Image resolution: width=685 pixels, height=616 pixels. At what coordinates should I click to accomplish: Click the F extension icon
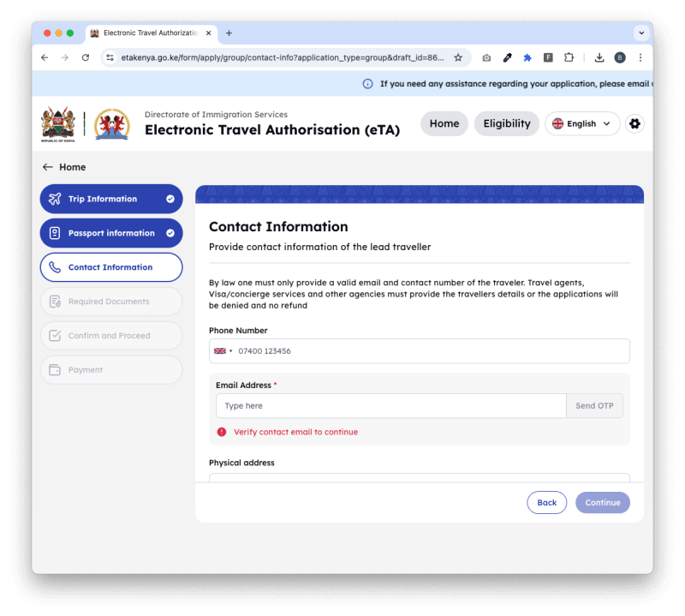[548, 57]
